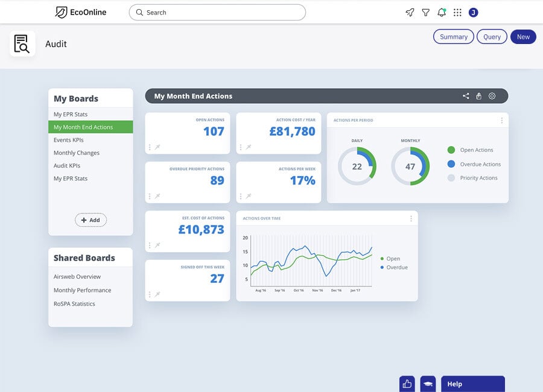The width and height of the screenshot is (543, 392).
Task: Click the Summary button
Action: (x=453, y=37)
